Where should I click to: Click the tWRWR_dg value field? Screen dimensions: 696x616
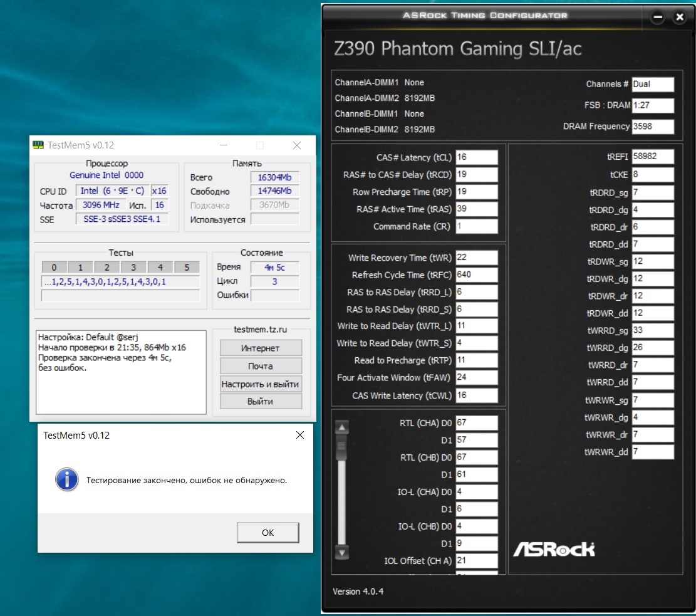pyautogui.click(x=653, y=417)
